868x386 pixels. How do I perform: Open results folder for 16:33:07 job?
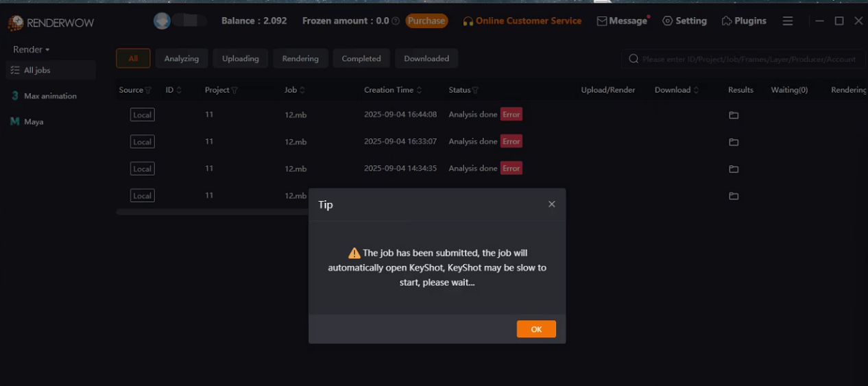coord(734,142)
